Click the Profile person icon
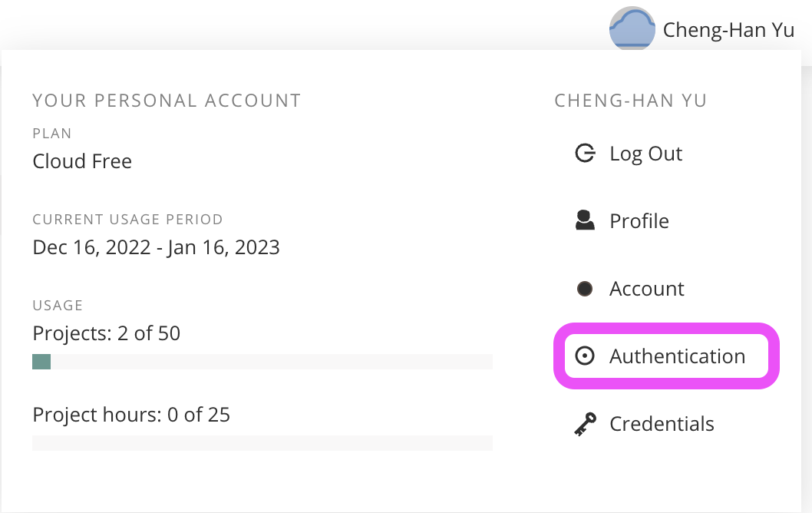 (x=585, y=220)
